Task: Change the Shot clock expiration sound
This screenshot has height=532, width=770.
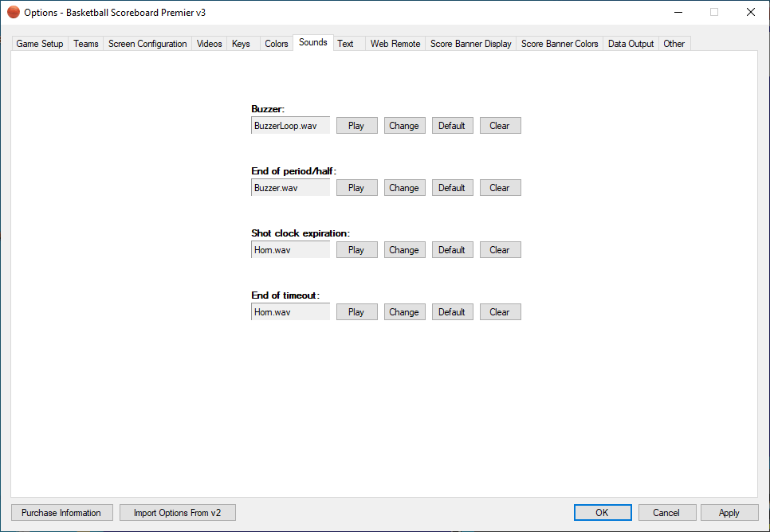Action: tap(404, 250)
